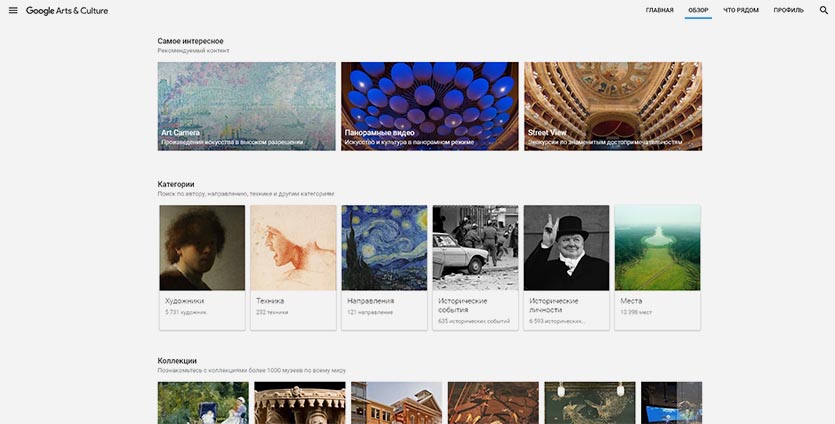Open the Art Camera featured card
Screen dimensions: 835x424
pos(246,106)
